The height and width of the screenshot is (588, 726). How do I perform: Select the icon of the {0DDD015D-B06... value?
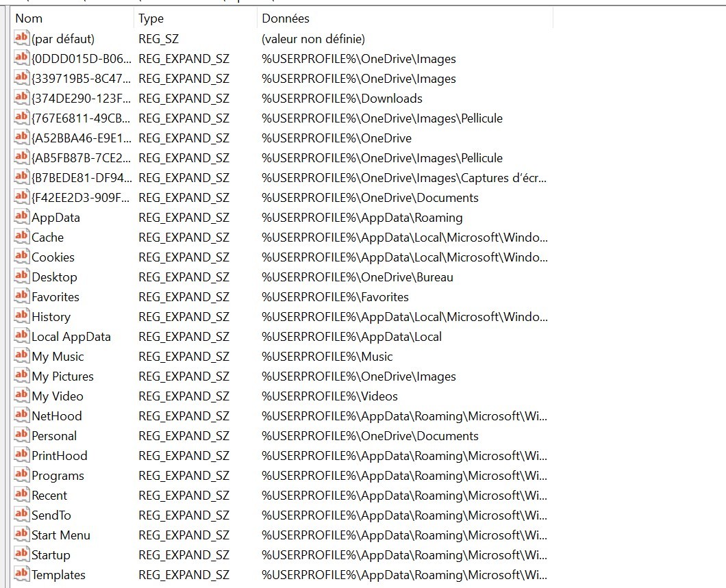pyautogui.click(x=22, y=58)
